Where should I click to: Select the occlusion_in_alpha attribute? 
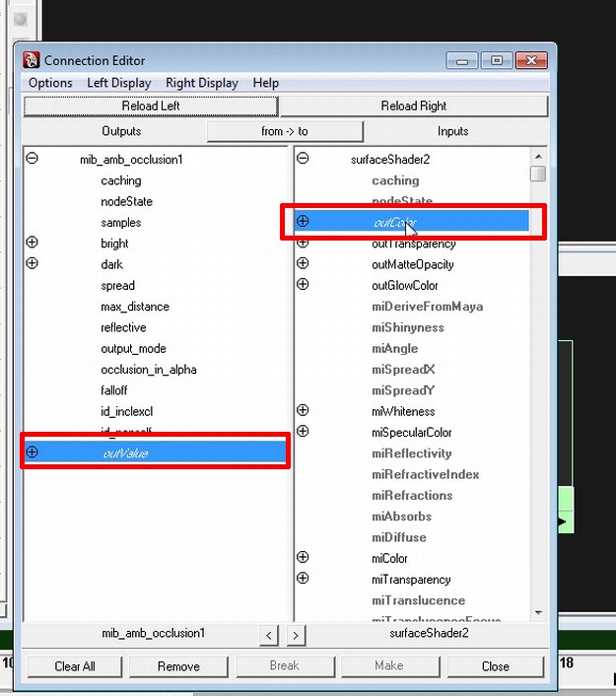(148, 370)
